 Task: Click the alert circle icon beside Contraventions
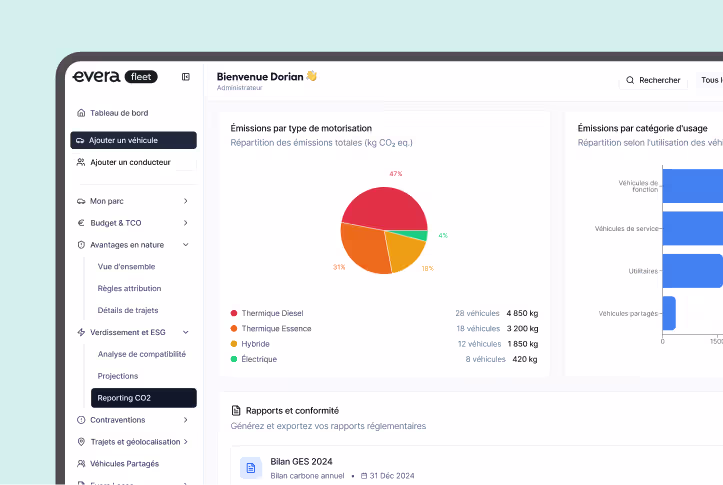[x=81, y=420]
